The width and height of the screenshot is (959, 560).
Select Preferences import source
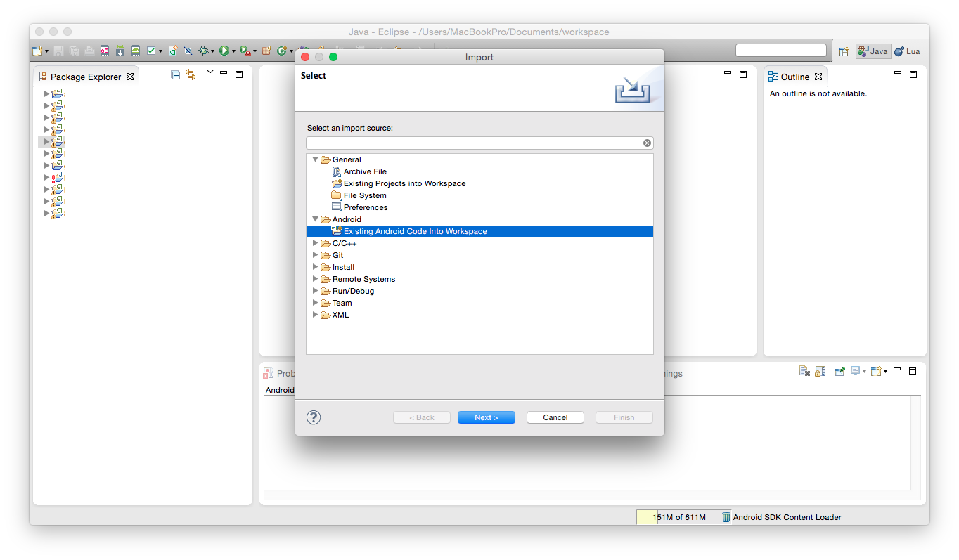pyautogui.click(x=360, y=207)
